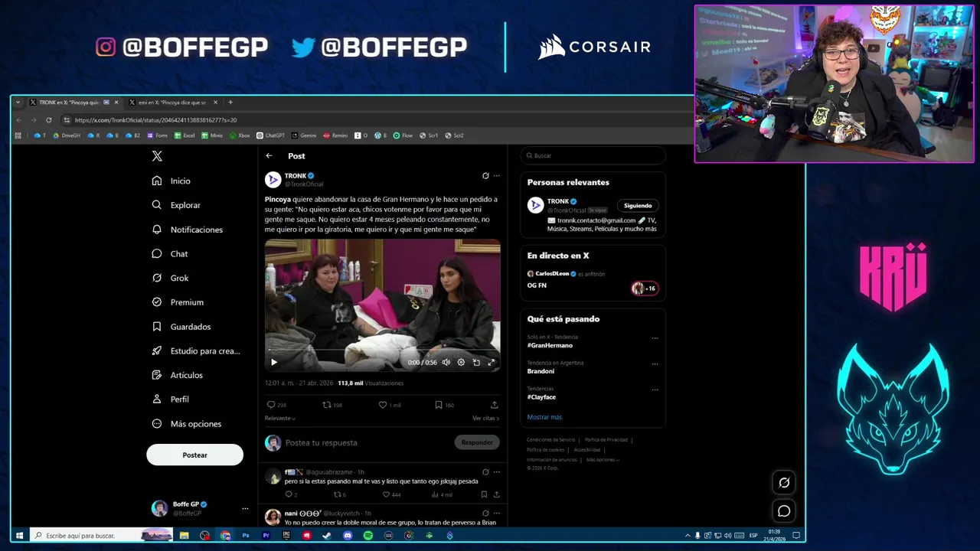Click Ver citas link
Screen dimensions: 980x551
(485, 419)
